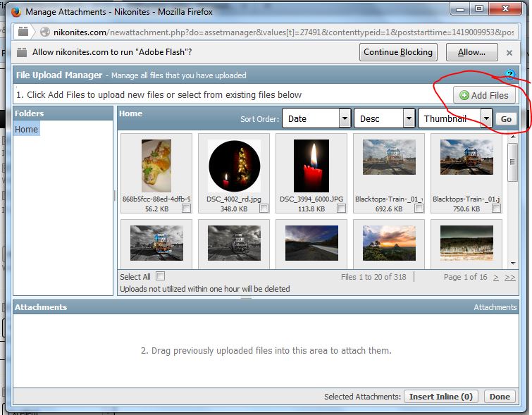
Task: Click the Add Files button
Action: [x=483, y=95]
